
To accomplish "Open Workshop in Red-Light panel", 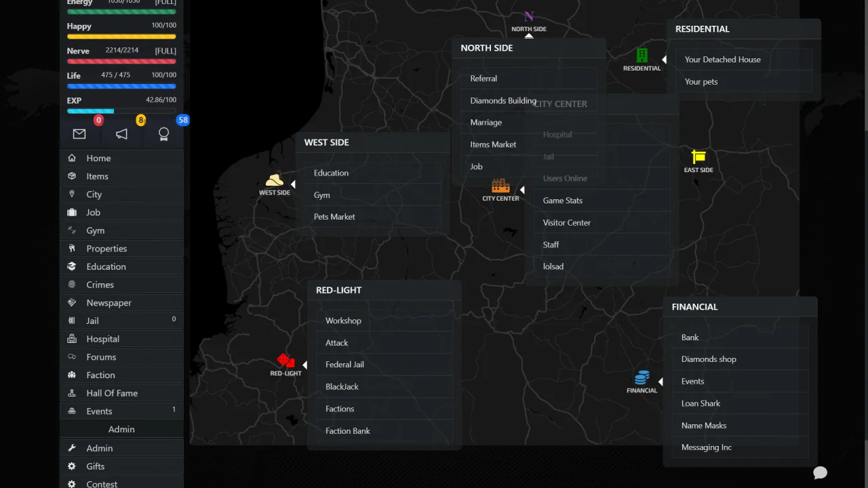I will point(384,321).
